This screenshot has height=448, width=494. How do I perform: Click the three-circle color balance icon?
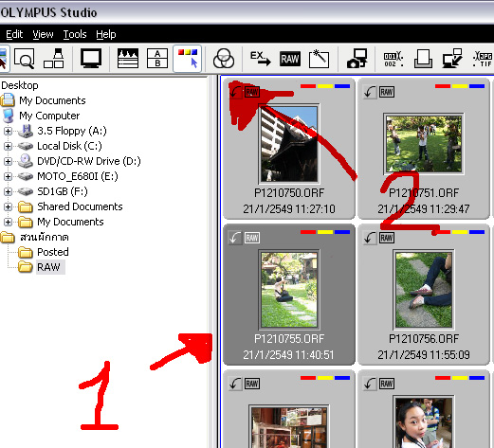click(x=224, y=59)
